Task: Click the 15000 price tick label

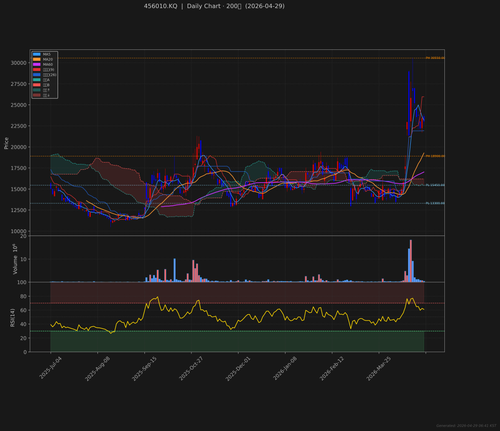Action: pyautogui.click(x=19, y=189)
